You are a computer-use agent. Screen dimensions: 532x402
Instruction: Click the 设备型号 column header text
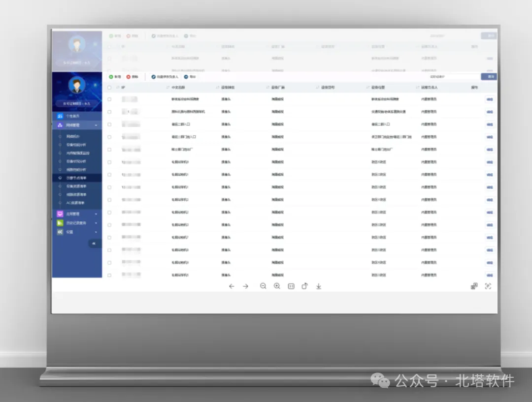(x=328, y=88)
